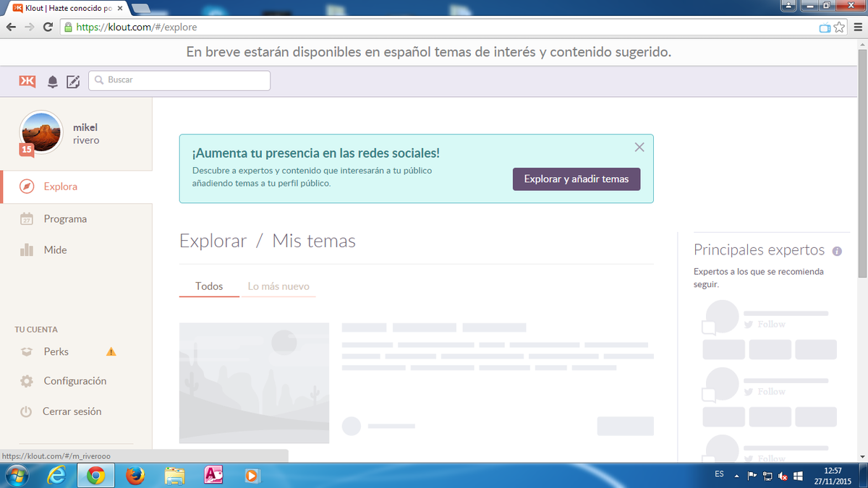The height and width of the screenshot is (488, 868).
Task: Click the Perks box icon
Action: pyautogui.click(x=27, y=352)
